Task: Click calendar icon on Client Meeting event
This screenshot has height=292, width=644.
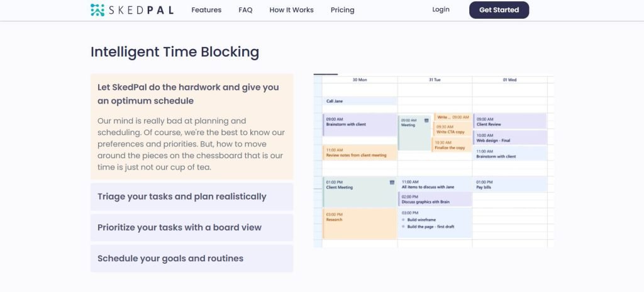Action: [392, 182]
